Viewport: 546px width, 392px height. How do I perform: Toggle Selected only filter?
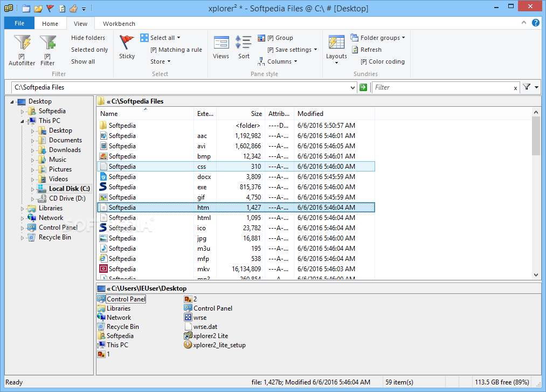click(89, 50)
